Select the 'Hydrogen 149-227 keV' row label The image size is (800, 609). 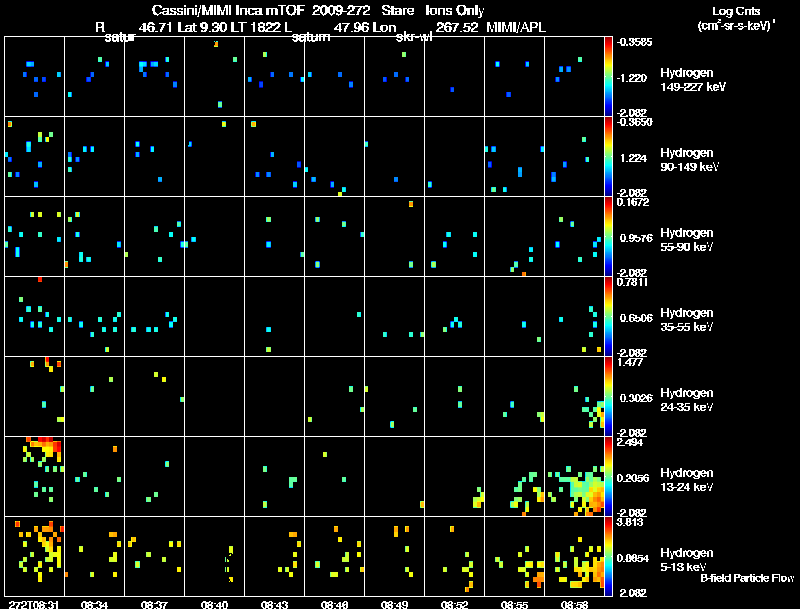[693, 80]
